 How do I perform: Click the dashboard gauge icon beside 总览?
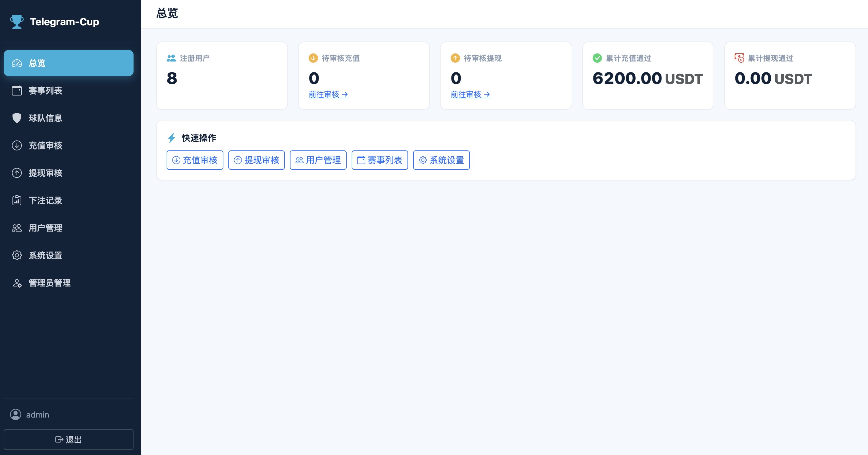pyautogui.click(x=17, y=63)
